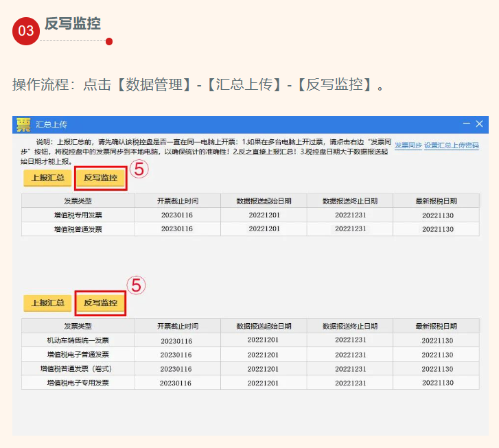Click the red 03 section badge
Image resolution: width=499 pixels, height=448 pixels.
[x=26, y=31]
